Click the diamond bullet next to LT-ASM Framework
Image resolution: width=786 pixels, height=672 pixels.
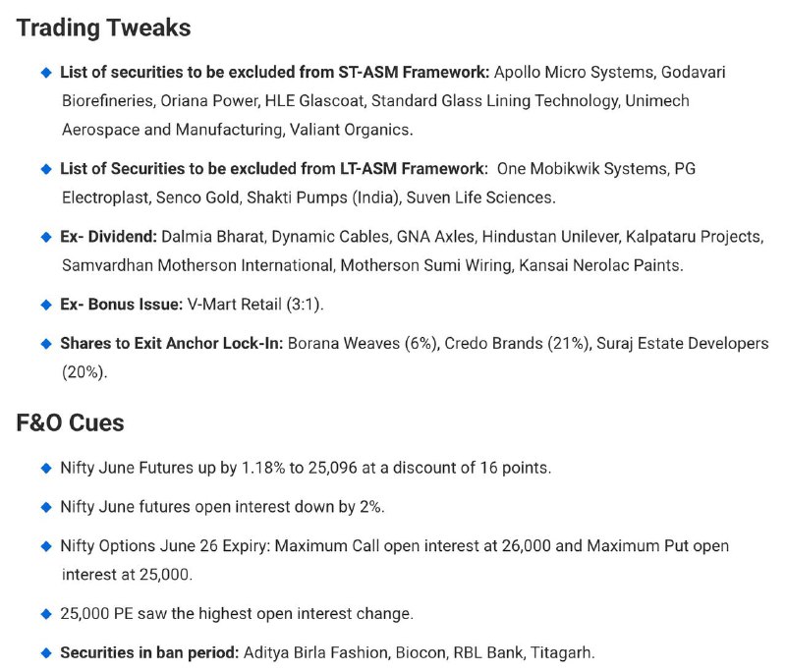click(46, 169)
